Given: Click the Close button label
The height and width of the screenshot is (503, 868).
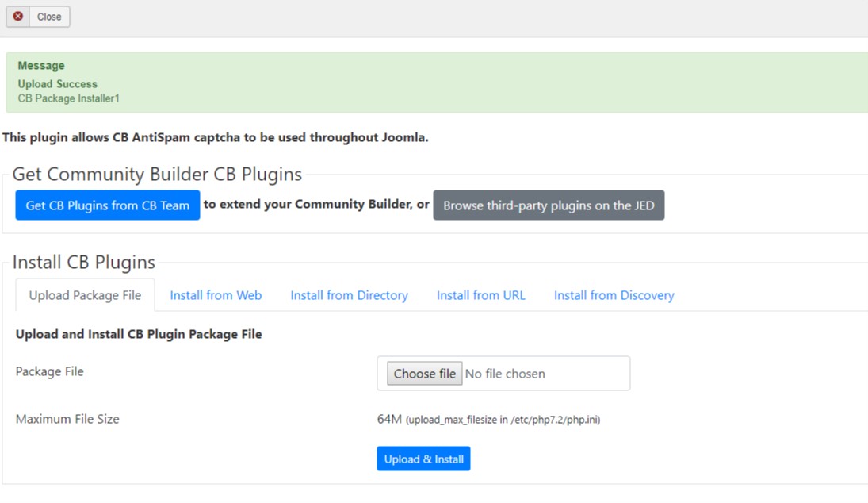Looking at the screenshot, I should tap(49, 17).
